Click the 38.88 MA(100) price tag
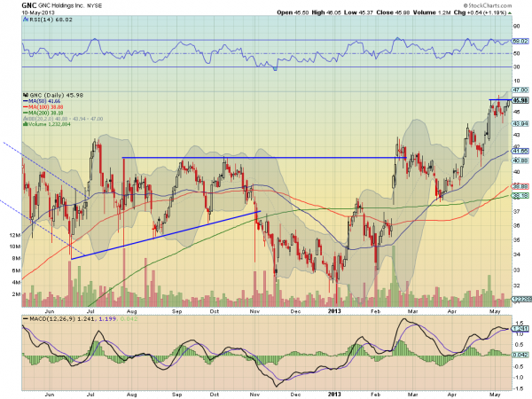 click(x=520, y=186)
